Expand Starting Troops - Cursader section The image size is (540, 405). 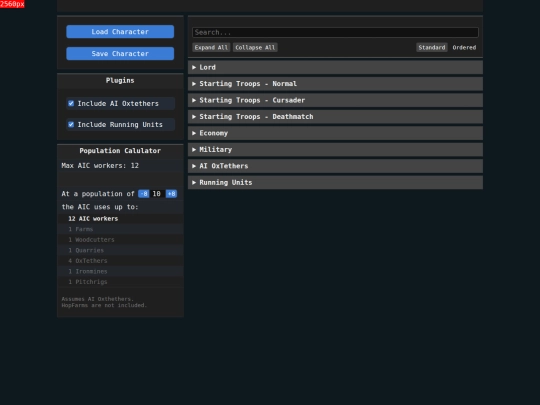(x=335, y=101)
